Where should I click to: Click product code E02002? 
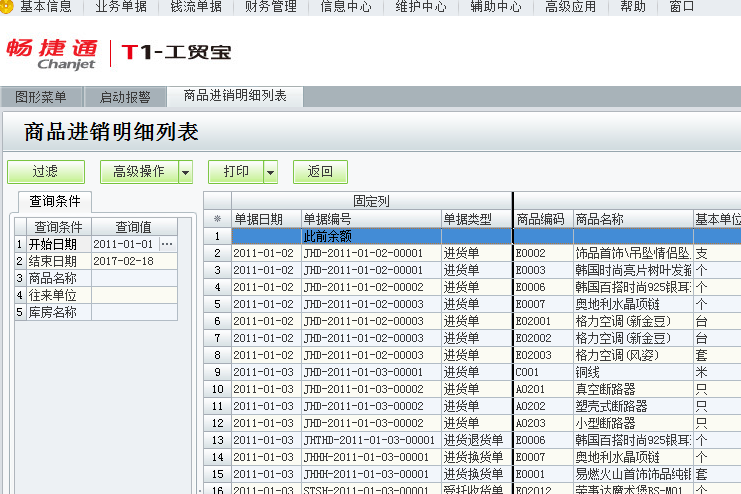pos(543,338)
